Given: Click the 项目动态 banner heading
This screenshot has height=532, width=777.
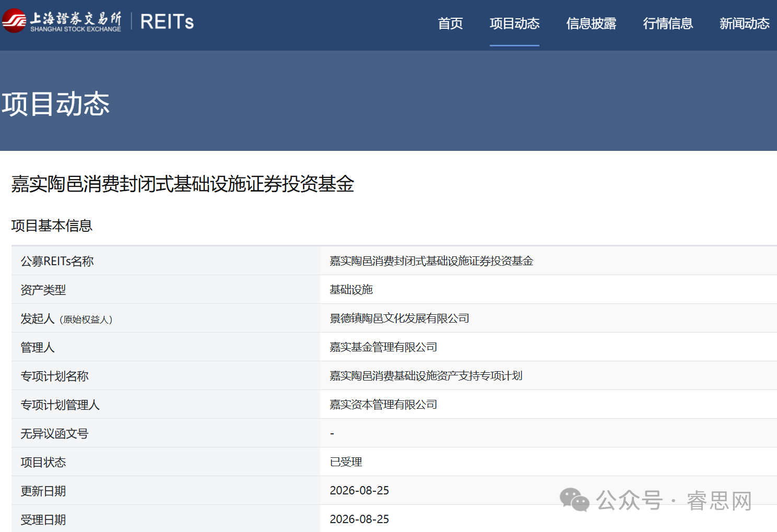Looking at the screenshot, I should coord(56,103).
